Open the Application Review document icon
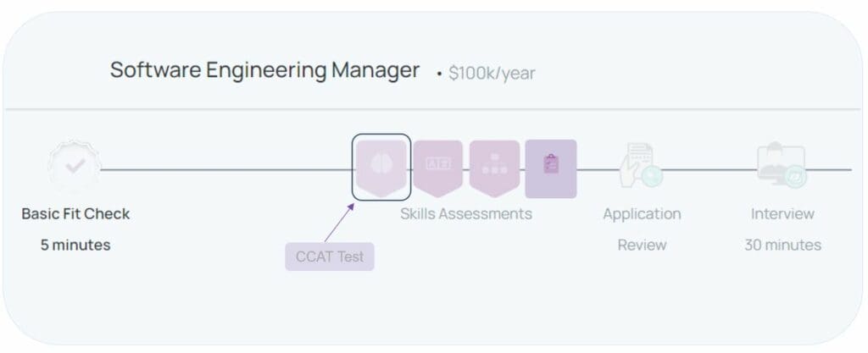Screen dimensions: 868x353 coord(641,165)
